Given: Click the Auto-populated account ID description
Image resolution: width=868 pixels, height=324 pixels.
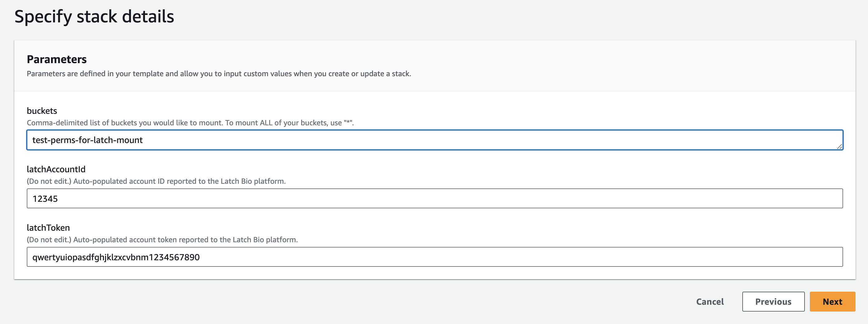Looking at the screenshot, I should [x=156, y=181].
